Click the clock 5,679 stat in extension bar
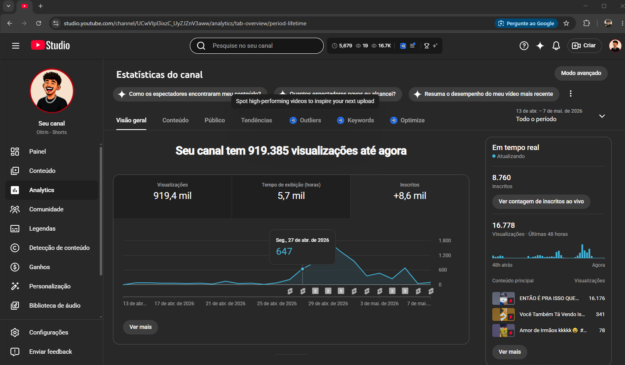Viewport: 625px width, 365px height. 342,46
